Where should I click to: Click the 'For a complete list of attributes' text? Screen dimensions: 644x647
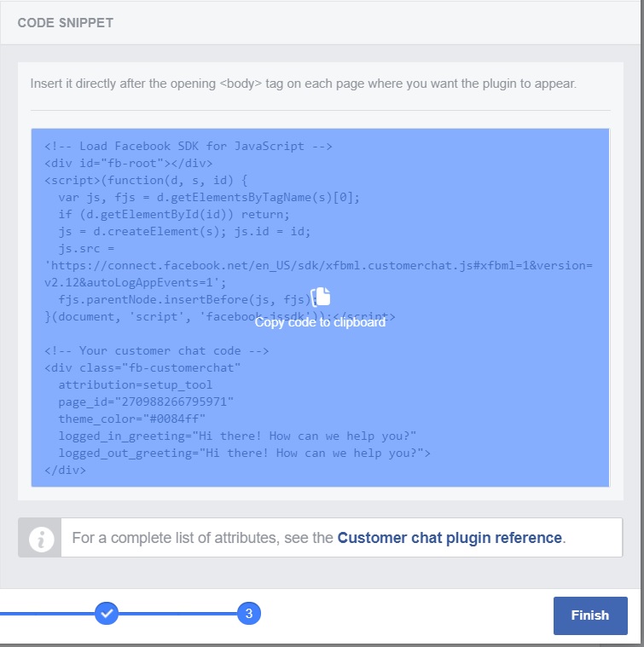tap(202, 538)
